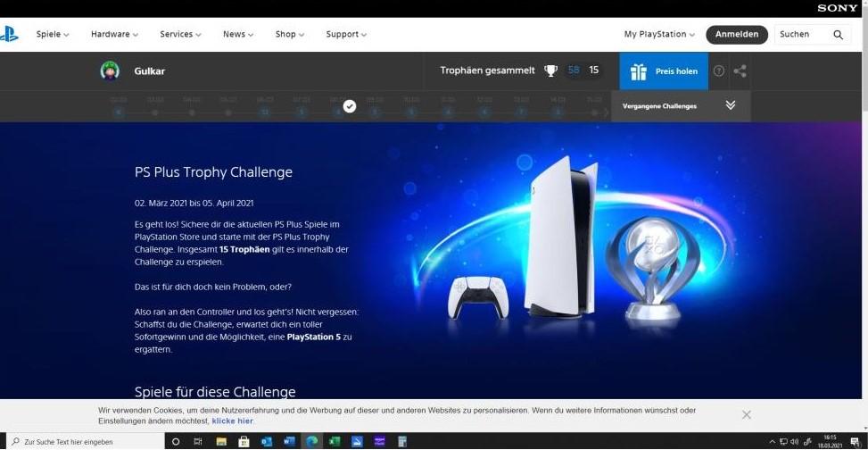Click the Edge browser taskbar icon
The height and width of the screenshot is (450, 868).
tap(311, 442)
